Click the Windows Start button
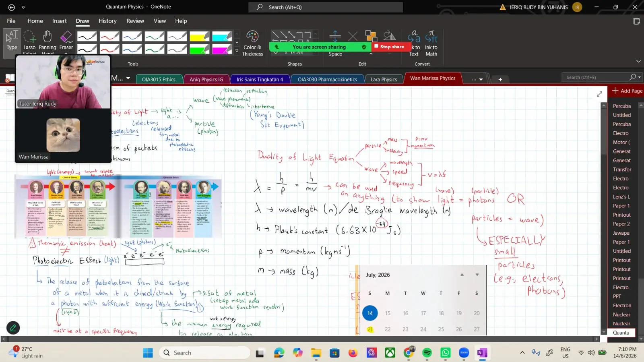The image size is (644, 362). click(148, 353)
